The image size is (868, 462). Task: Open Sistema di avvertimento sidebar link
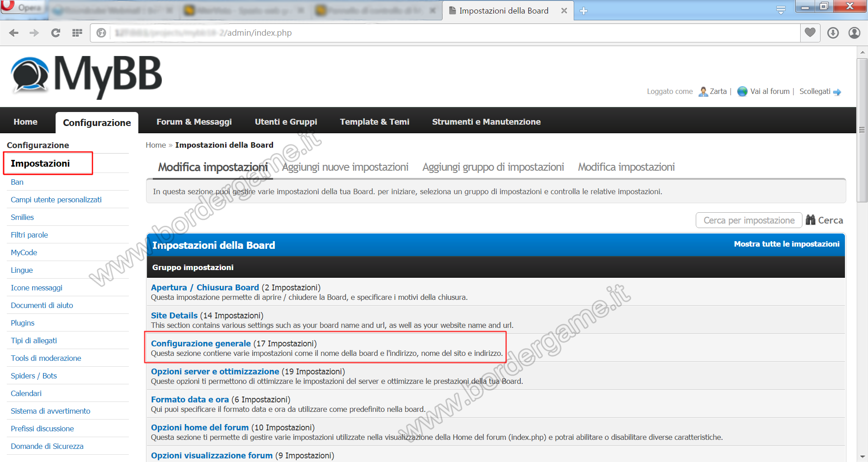pyautogui.click(x=51, y=411)
